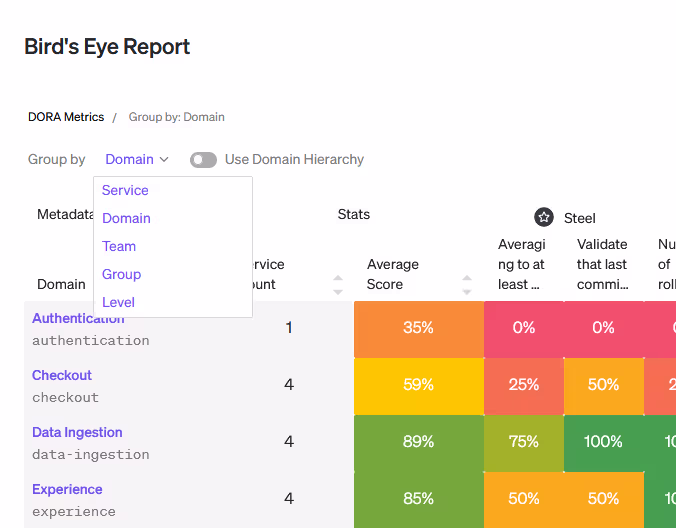Viewport: 676px width, 528px height.
Task: Click the sort arrows on Service Count column
Action: 338,284
